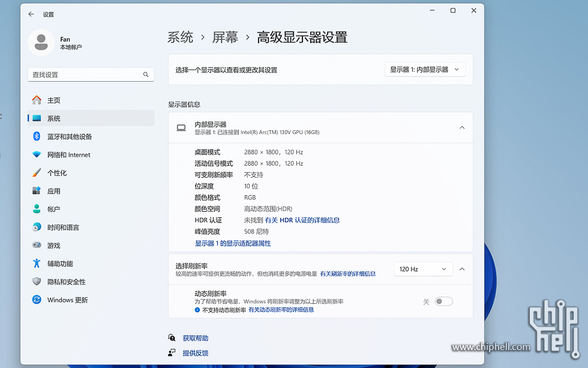Open the 显示器 1: 内部显示器 dropdown
This screenshot has height=368, width=588.
tap(425, 70)
